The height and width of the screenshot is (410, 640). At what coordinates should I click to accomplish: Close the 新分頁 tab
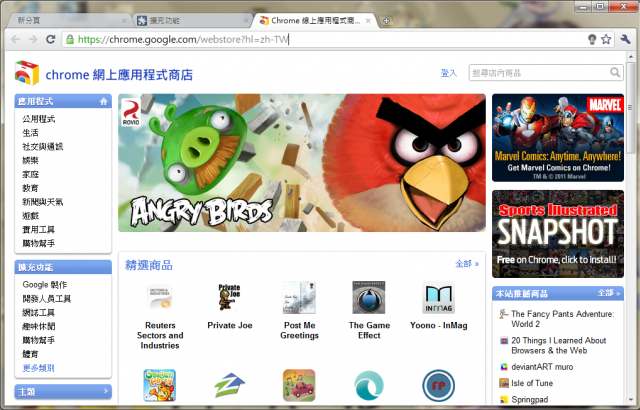pos(124,20)
